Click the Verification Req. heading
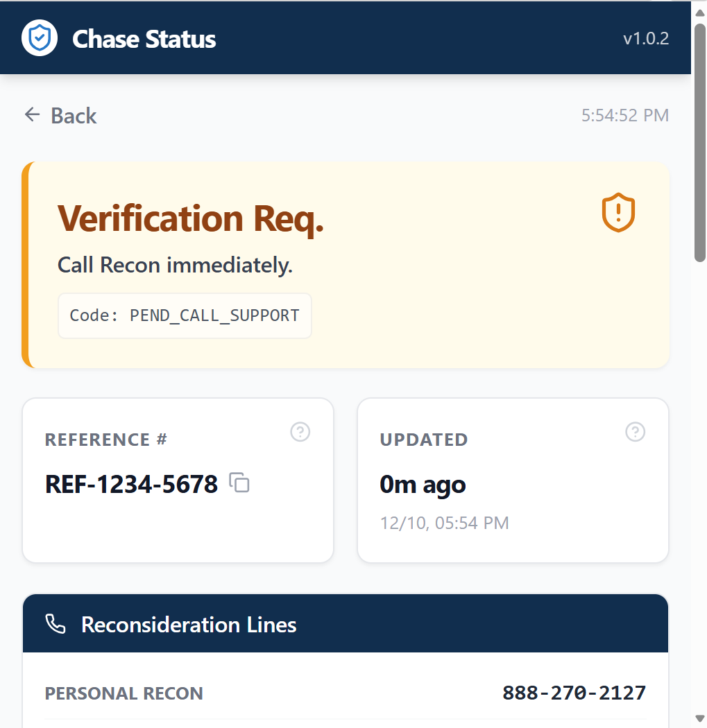 (x=191, y=218)
